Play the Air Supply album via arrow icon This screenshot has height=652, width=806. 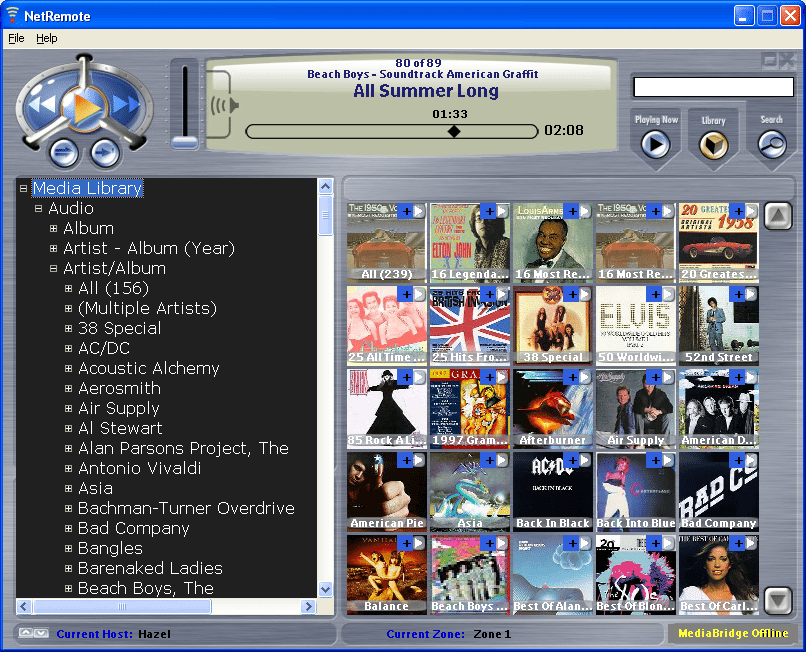tap(667, 377)
